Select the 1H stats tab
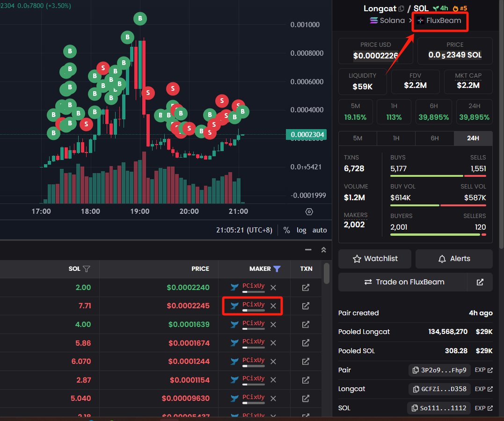504x421 pixels. [x=396, y=138]
